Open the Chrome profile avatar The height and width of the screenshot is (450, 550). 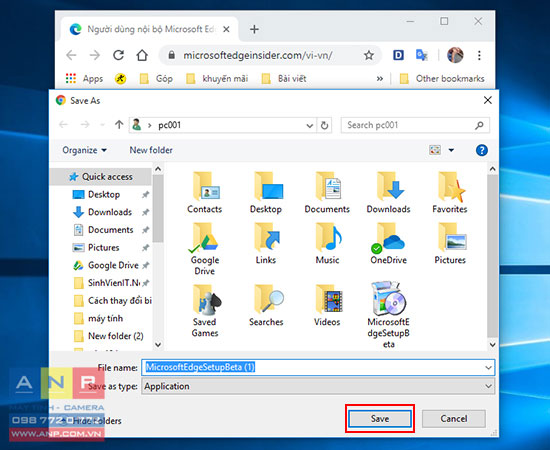click(x=455, y=55)
